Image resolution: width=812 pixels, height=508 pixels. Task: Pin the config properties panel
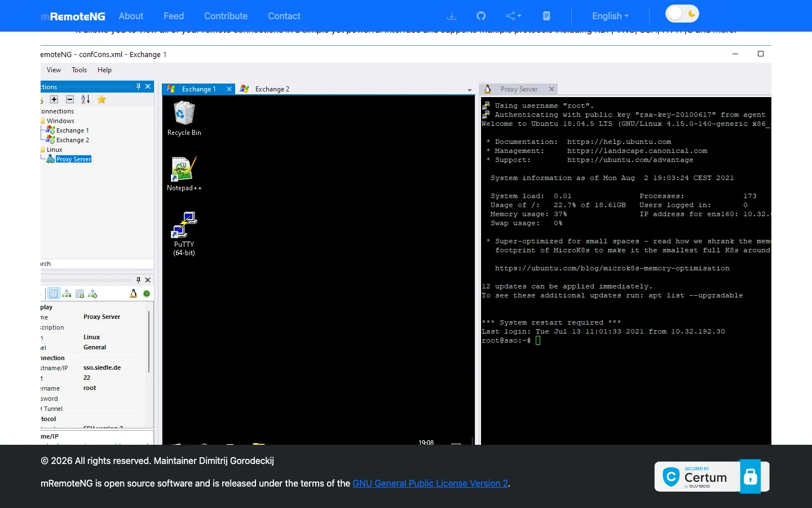click(x=138, y=280)
